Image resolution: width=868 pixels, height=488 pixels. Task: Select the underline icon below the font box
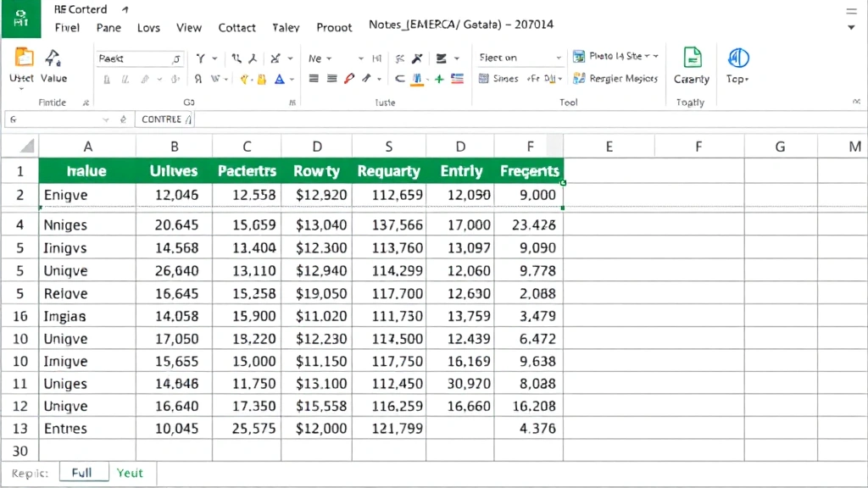tap(144, 79)
